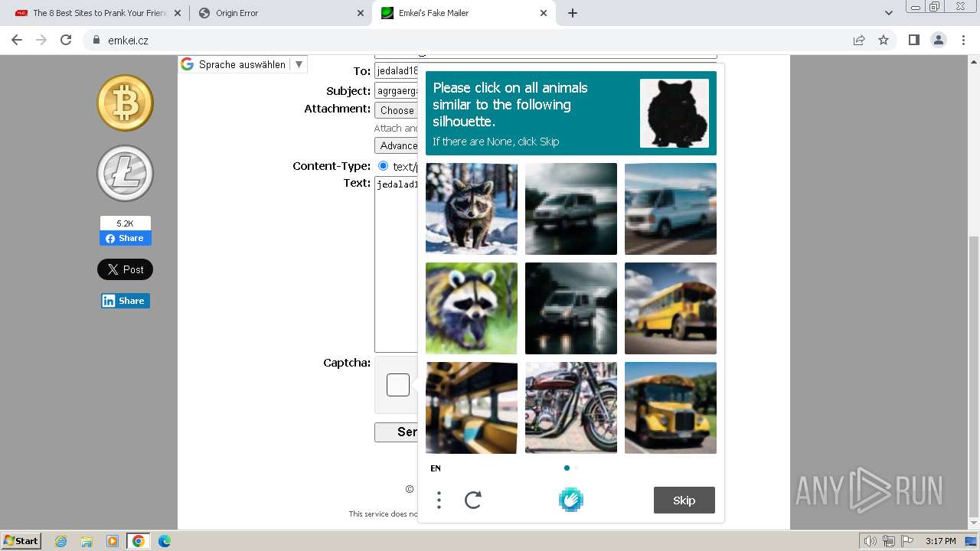
Task: Click the To email field
Action: 397,71
